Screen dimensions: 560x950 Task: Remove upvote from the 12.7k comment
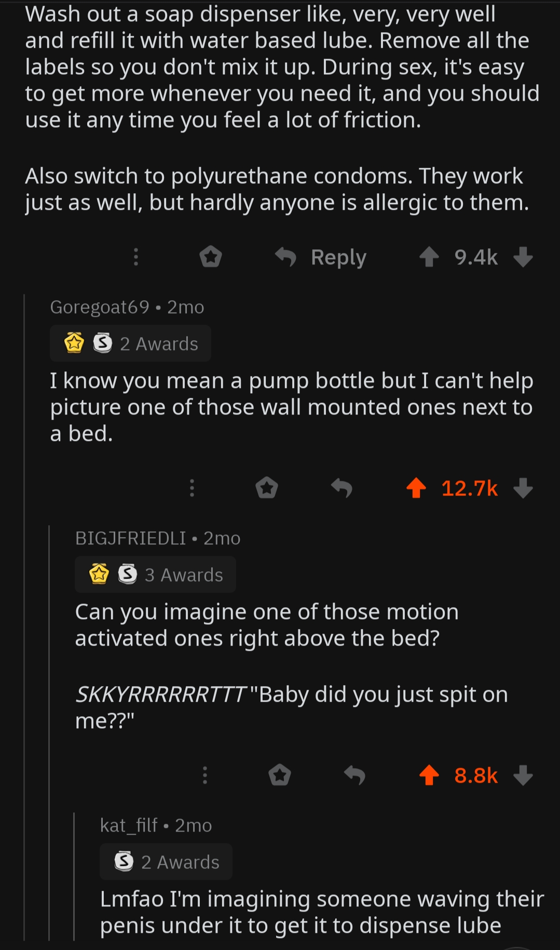[416, 488]
